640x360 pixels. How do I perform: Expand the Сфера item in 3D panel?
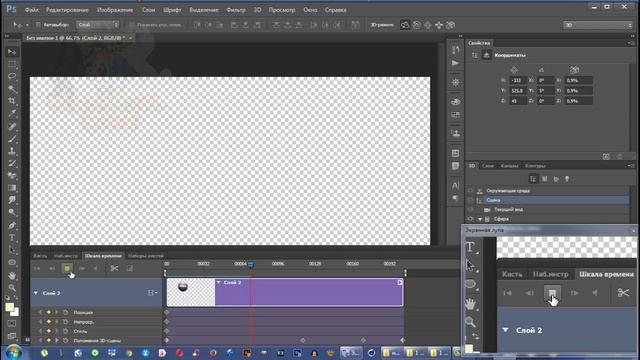point(480,219)
